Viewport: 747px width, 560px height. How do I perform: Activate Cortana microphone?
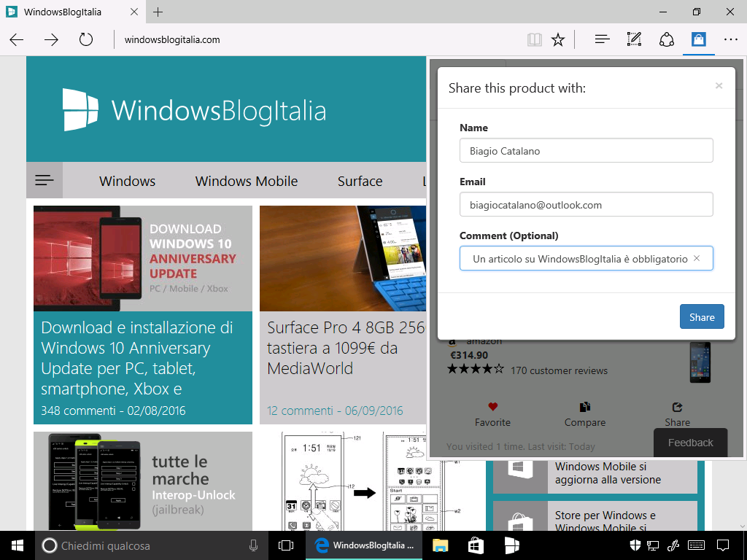253,545
